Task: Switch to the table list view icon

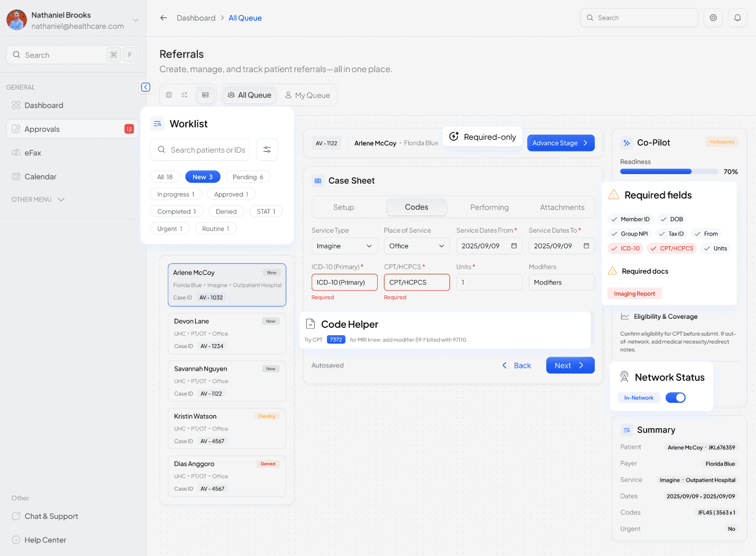Action: [x=205, y=95]
